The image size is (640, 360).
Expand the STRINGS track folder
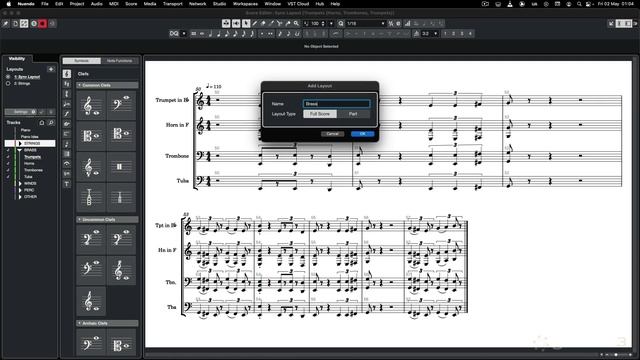coord(20,144)
